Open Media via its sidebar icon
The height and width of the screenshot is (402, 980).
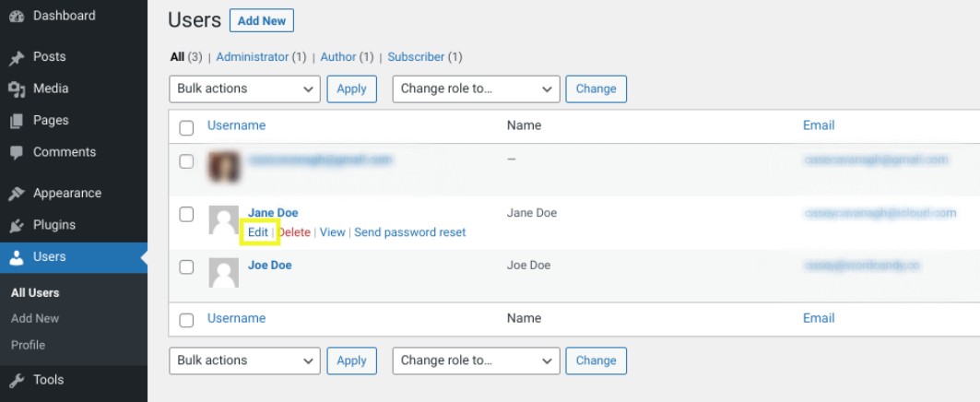tap(17, 89)
